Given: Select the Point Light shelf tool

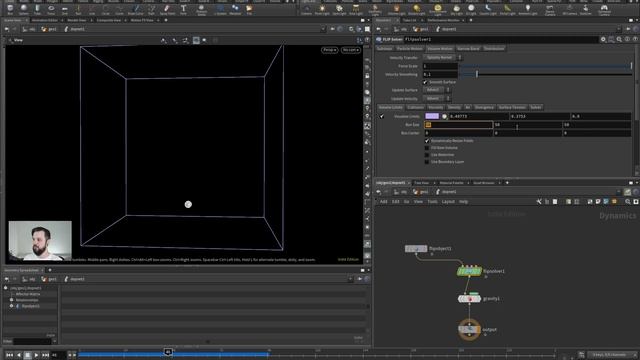Looking at the screenshot, I should click(322, 9).
